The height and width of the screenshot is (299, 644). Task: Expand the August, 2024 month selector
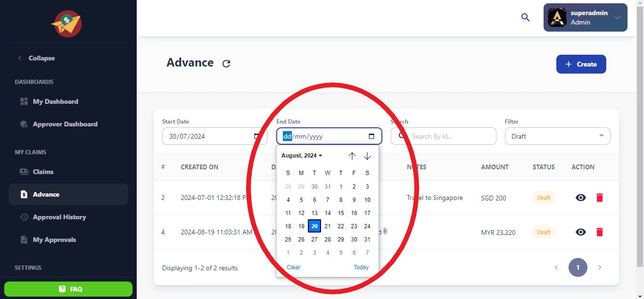(x=302, y=156)
